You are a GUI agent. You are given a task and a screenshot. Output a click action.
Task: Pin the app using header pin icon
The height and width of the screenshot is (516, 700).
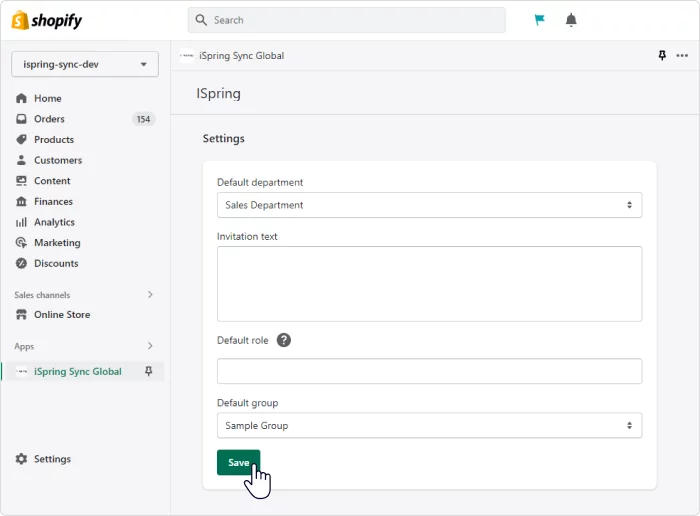[x=662, y=55]
